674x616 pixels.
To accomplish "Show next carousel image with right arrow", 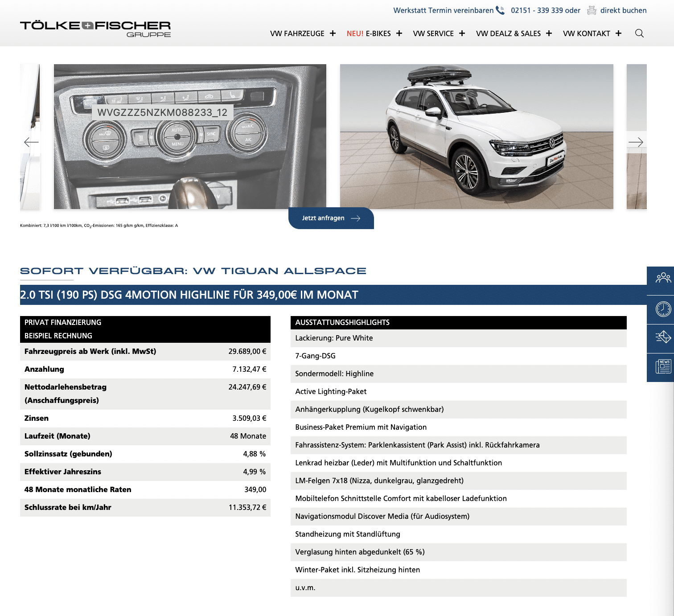I will [x=636, y=142].
